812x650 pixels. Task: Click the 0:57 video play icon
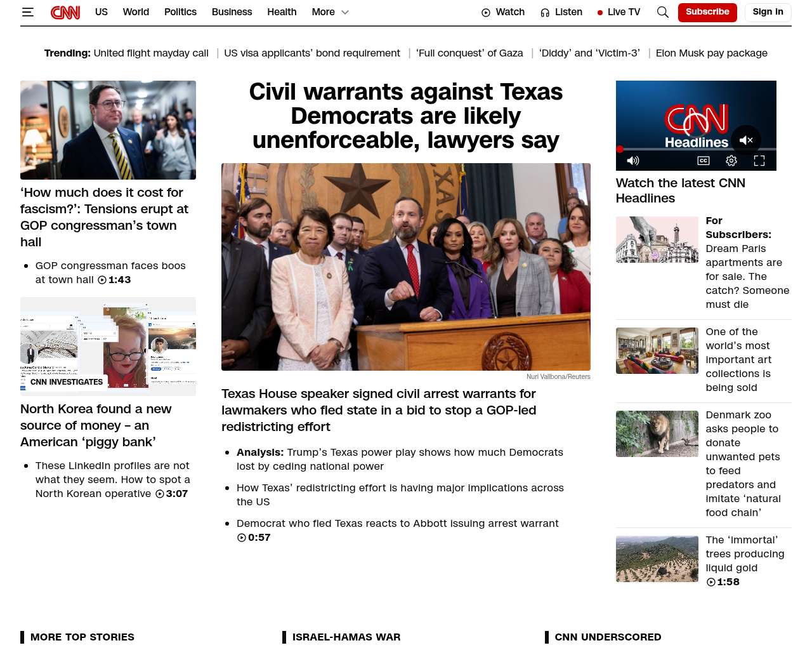click(242, 538)
